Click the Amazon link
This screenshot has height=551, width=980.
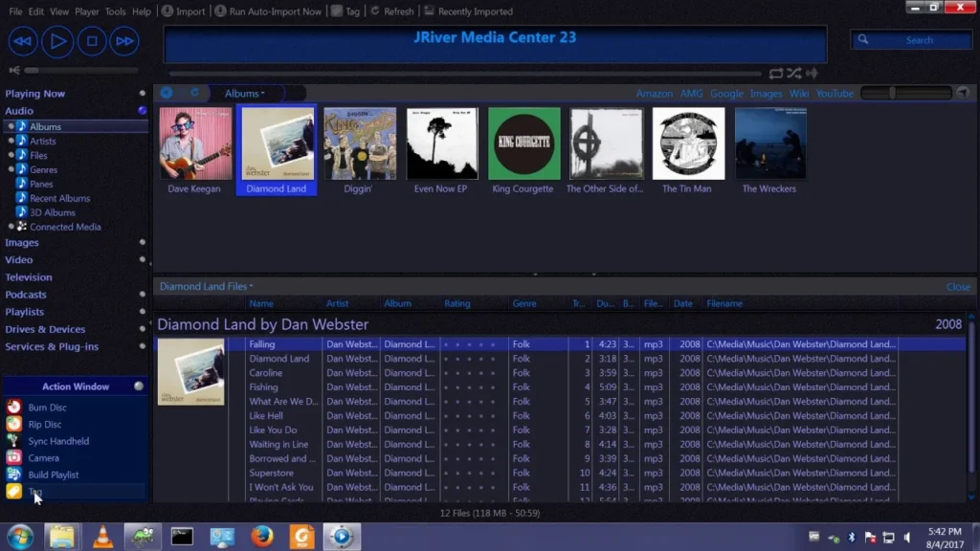click(655, 93)
